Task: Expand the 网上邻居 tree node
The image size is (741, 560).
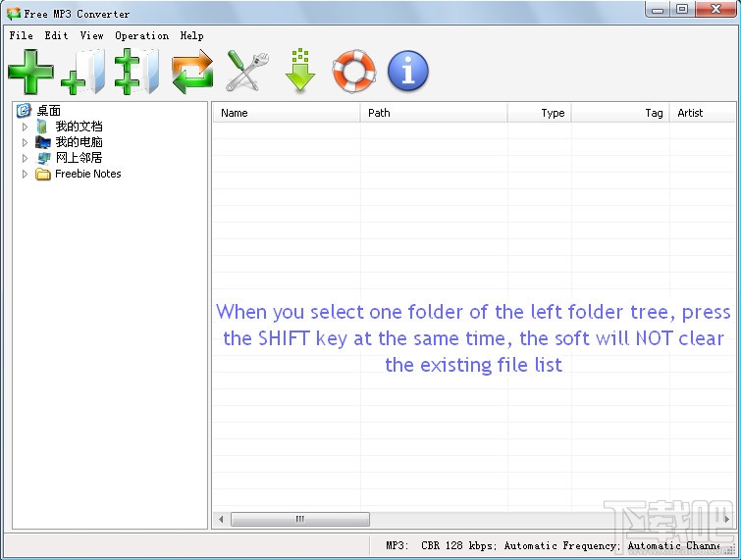Action: [x=26, y=158]
